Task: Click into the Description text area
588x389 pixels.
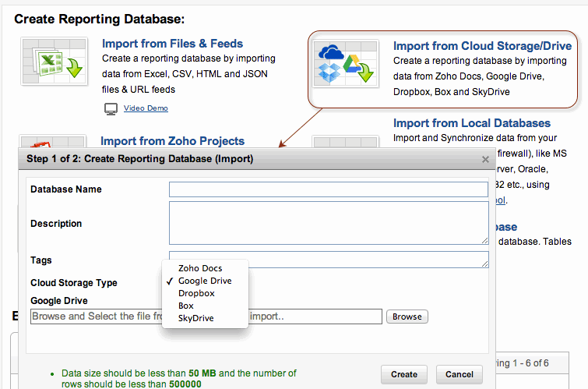Action: pyautogui.click(x=328, y=223)
